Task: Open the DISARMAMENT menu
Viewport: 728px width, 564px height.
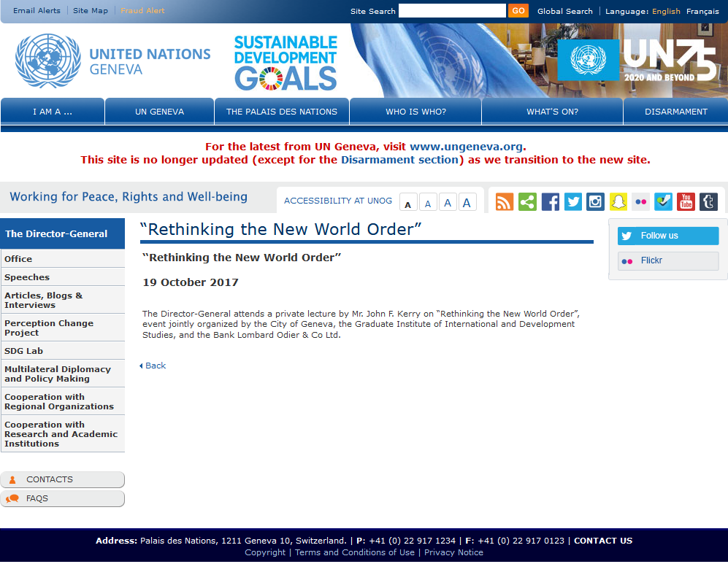Action: point(676,112)
